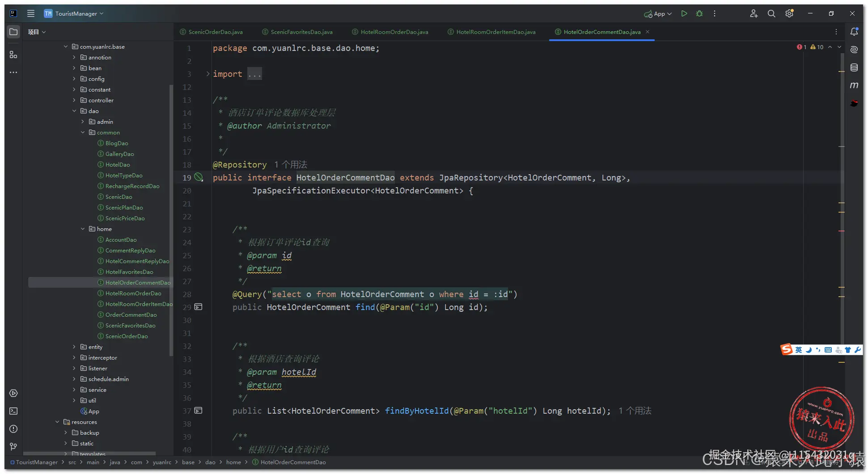
Task: Debug the App configuration
Action: tap(699, 13)
